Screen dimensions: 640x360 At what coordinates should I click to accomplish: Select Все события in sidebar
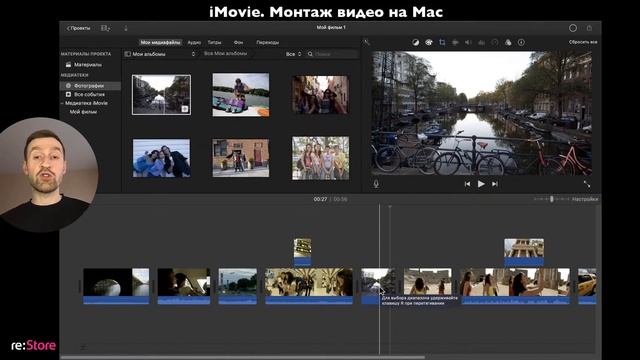click(x=89, y=94)
